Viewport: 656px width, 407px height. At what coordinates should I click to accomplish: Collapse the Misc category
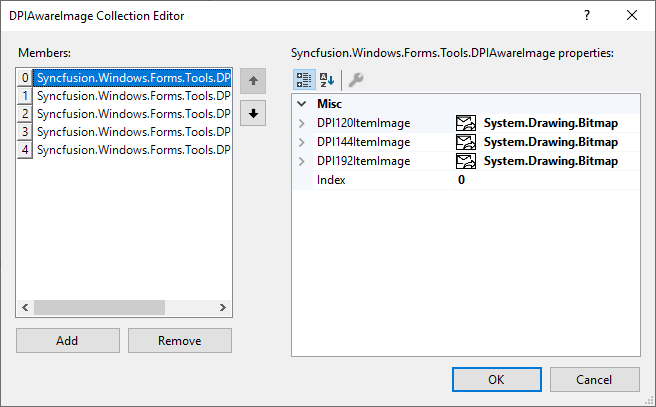(x=303, y=104)
